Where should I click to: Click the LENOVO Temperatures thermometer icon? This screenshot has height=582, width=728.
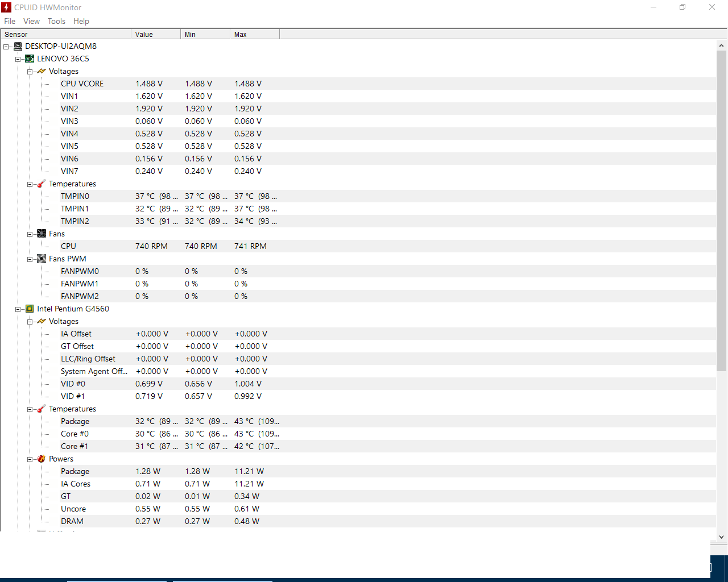pyautogui.click(x=42, y=184)
